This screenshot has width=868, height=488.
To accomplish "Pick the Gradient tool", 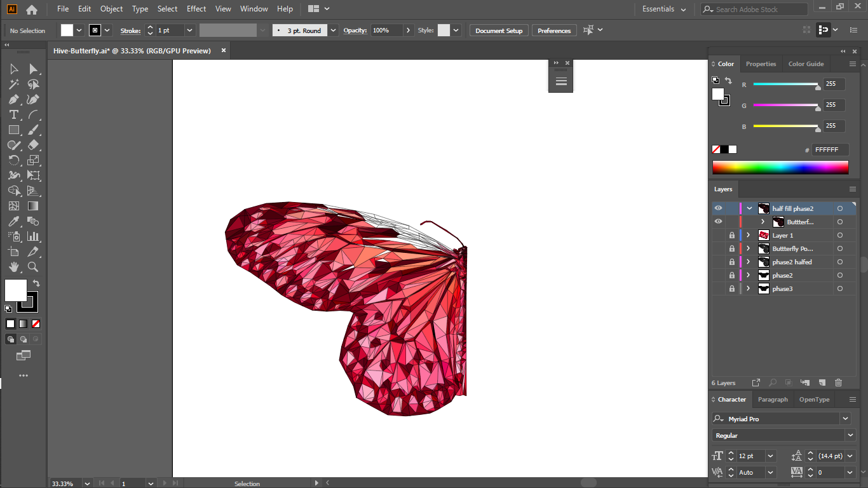I will point(34,206).
